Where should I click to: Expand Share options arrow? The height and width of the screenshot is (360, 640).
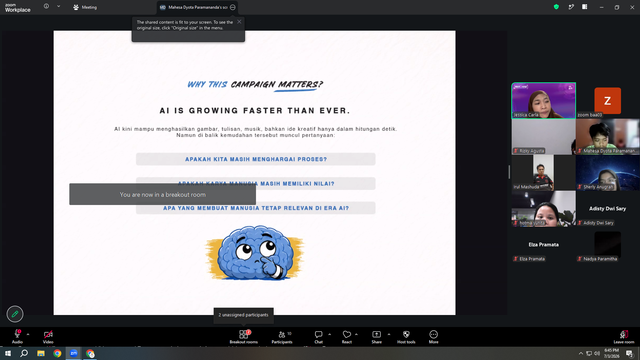tap(389, 334)
